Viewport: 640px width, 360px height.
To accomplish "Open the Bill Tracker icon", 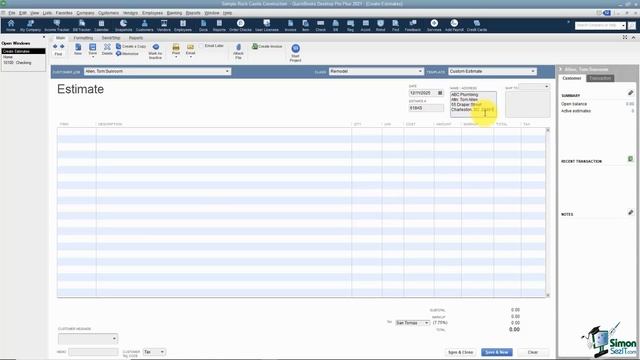I will (82, 25).
